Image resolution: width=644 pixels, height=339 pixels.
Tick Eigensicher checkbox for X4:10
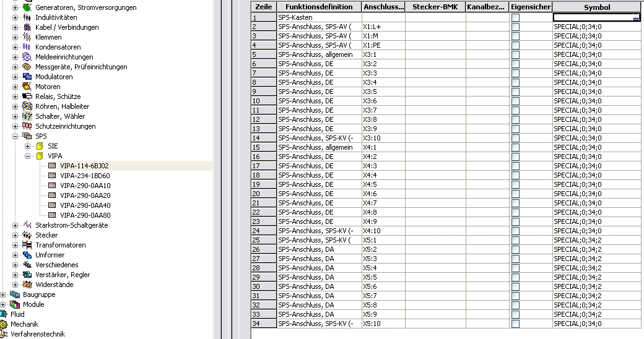(x=515, y=231)
